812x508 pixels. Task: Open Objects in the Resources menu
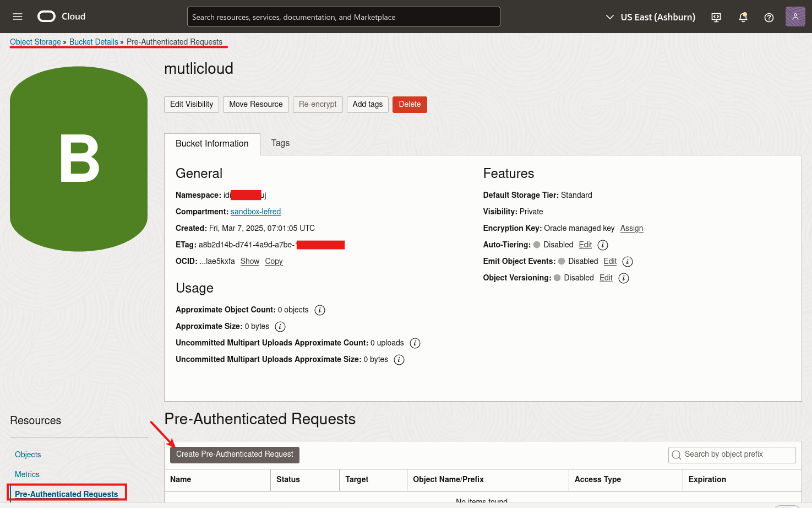coord(28,455)
